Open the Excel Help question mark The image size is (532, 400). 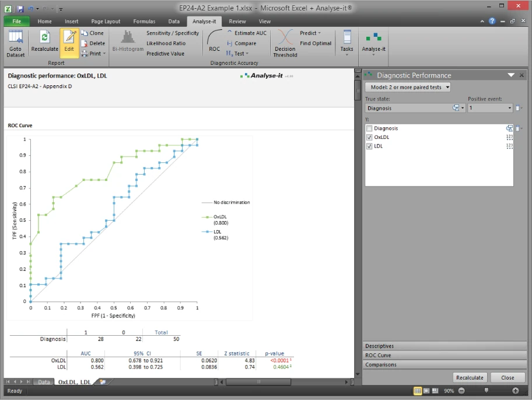click(x=492, y=21)
